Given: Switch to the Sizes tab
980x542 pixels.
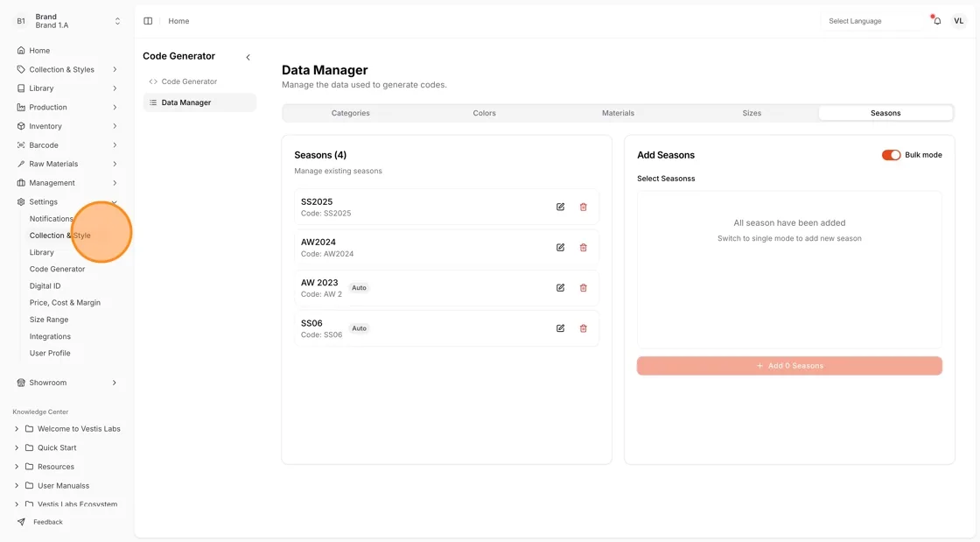Looking at the screenshot, I should pyautogui.click(x=752, y=113).
